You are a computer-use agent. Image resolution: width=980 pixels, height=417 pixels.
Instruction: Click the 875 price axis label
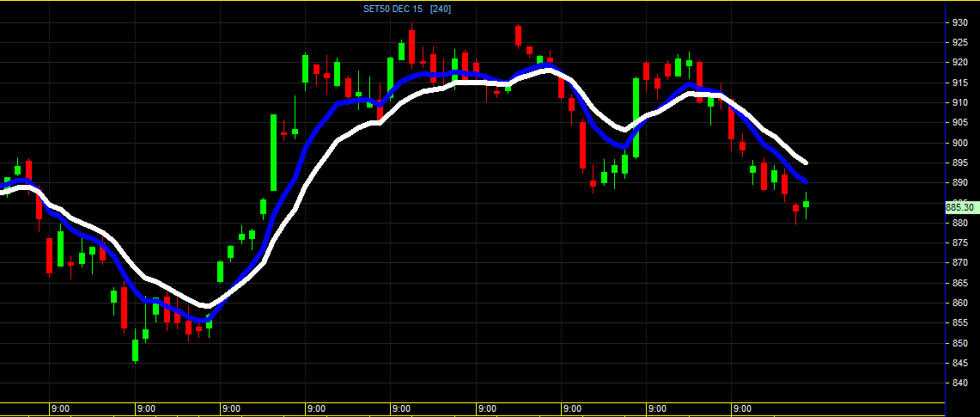[959, 242]
